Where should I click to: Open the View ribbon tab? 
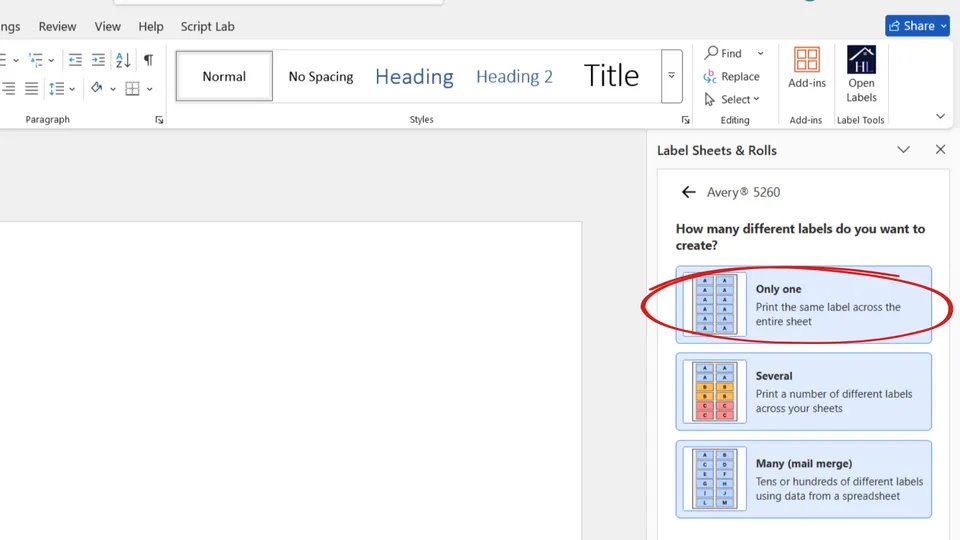click(107, 26)
